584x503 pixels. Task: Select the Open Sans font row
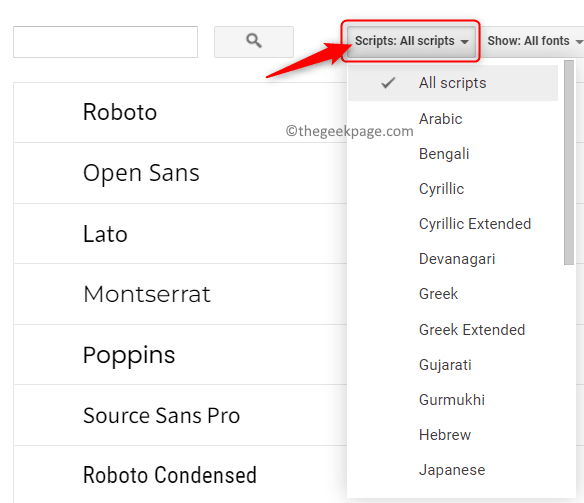pos(180,173)
